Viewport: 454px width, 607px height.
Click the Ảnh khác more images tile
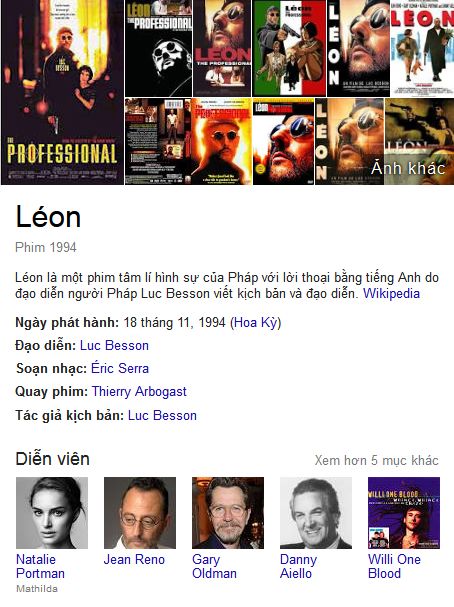[x=419, y=141]
